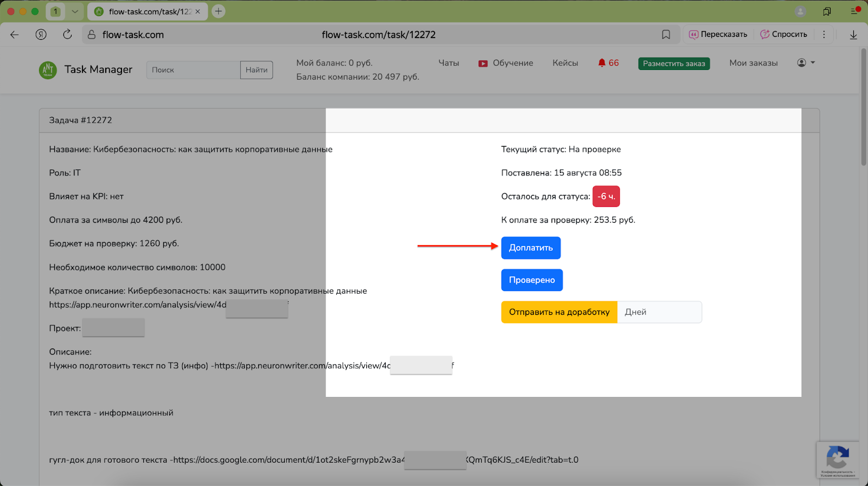
Task: Expand the tab group chevron dropdown
Action: 75,11
